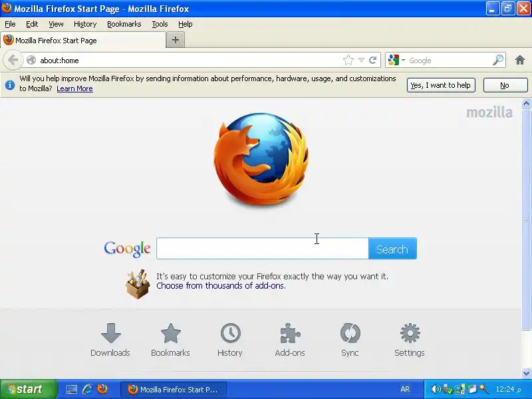The width and height of the screenshot is (532, 399).
Task: Follow the Choose from thousands of add-ons link
Action: coord(221,286)
